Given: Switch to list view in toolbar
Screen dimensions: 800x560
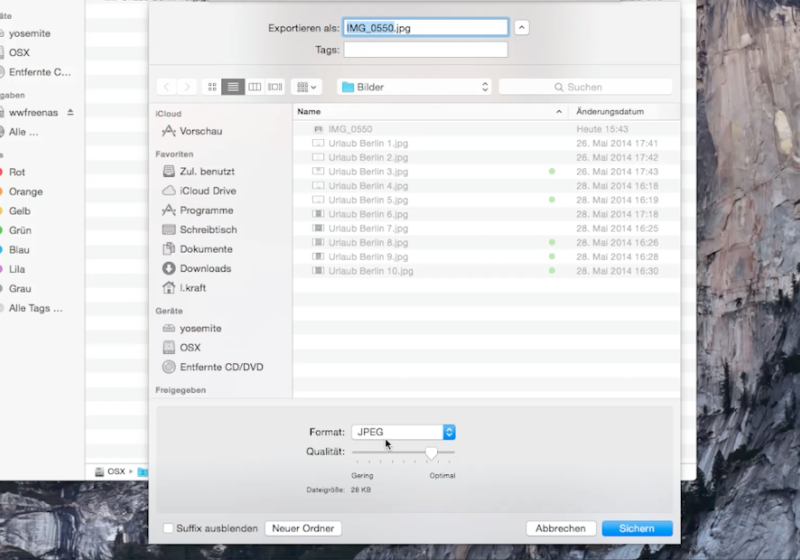Looking at the screenshot, I should pos(233,87).
